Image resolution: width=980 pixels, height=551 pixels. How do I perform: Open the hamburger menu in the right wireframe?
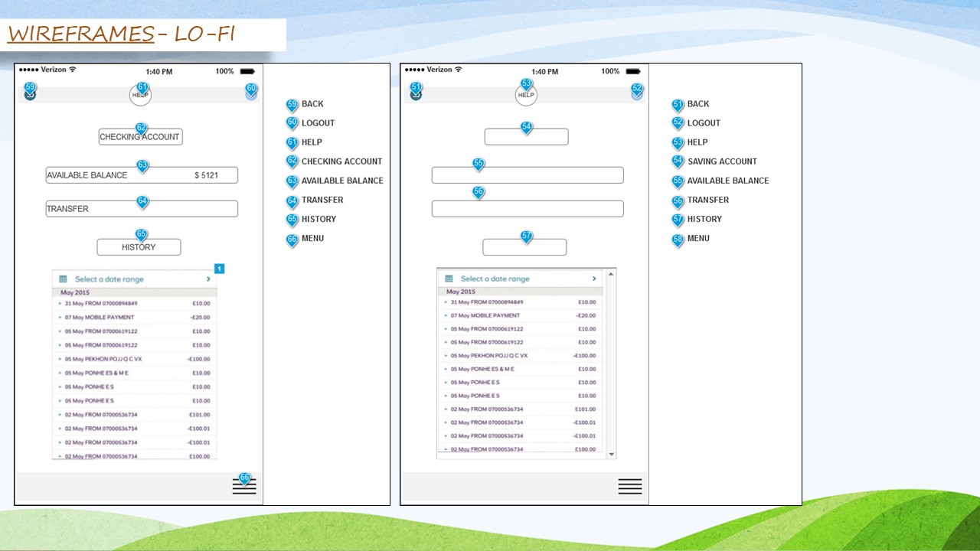click(x=629, y=487)
